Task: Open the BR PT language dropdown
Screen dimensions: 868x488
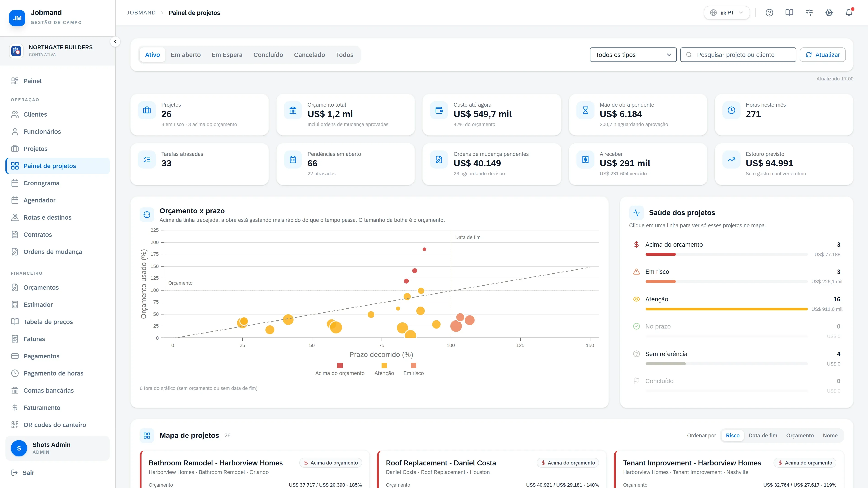Action: pyautogui.click(x=727, y=13)
